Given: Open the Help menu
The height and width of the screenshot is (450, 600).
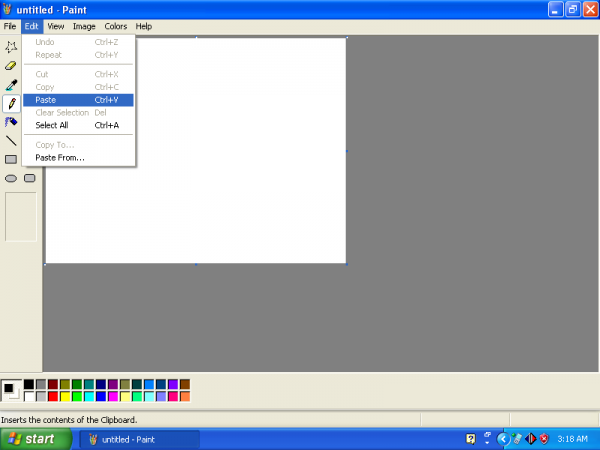Looking at the screenshot, I should click(x=144, y=26).
